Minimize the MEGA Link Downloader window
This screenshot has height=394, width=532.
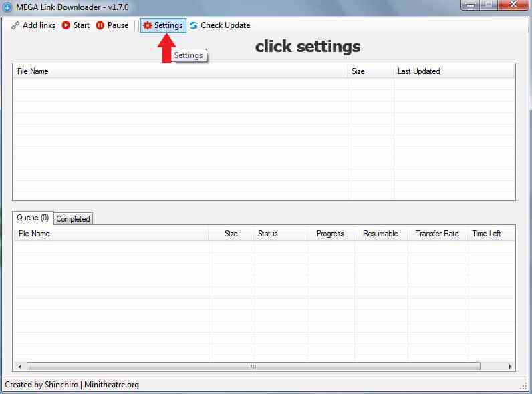click(471, 5)
